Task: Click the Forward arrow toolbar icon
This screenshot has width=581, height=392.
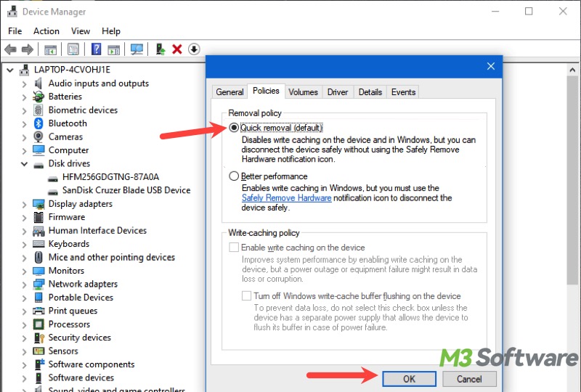Action: 28,49
